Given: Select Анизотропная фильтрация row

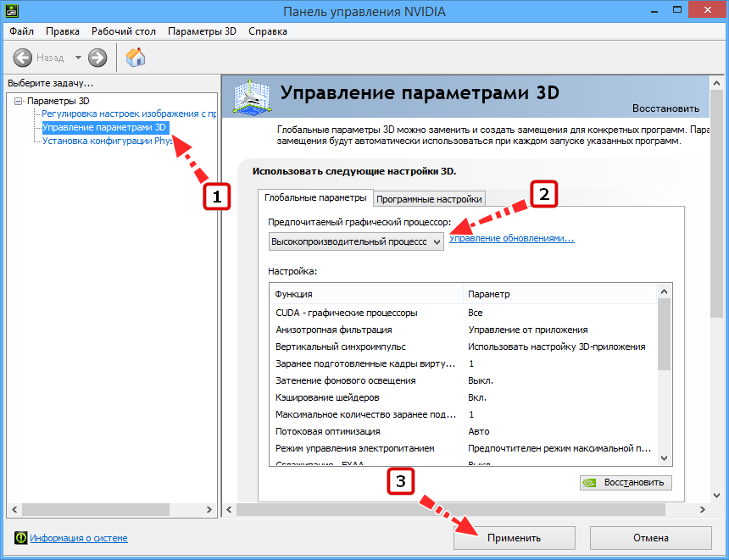Looking at the screenshot, I should click(x=463, y=330).
